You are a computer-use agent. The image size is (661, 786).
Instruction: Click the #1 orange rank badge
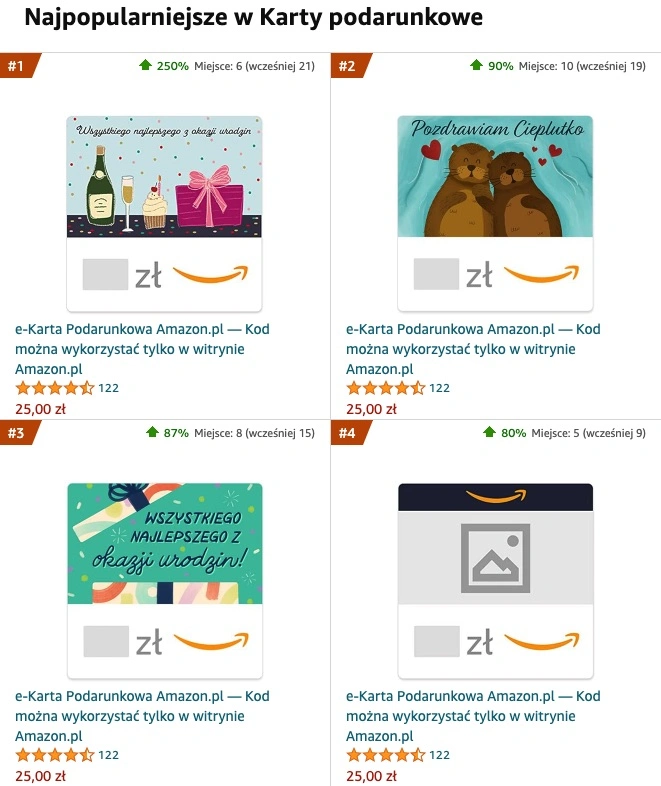click(x=19, y=66)
